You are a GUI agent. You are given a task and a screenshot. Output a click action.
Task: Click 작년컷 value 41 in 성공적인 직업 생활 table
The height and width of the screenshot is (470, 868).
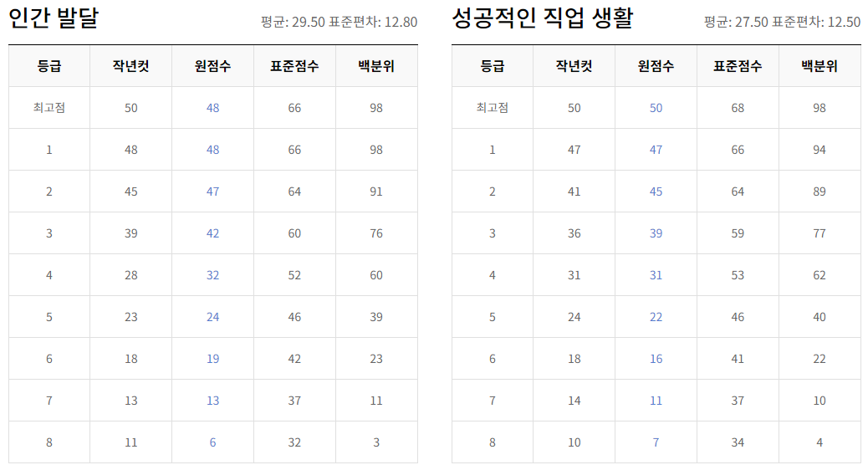[574, 192]
